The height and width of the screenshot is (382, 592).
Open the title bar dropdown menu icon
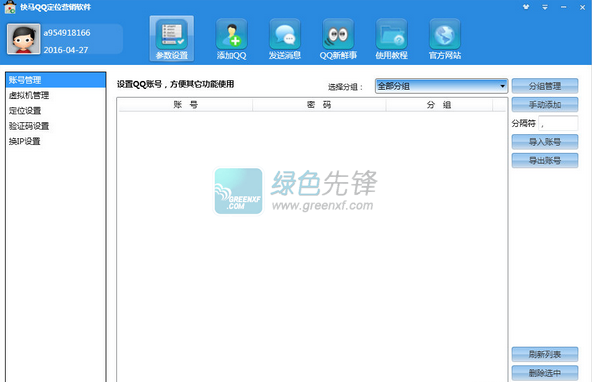pyautogui.click(x=545, y=7)
